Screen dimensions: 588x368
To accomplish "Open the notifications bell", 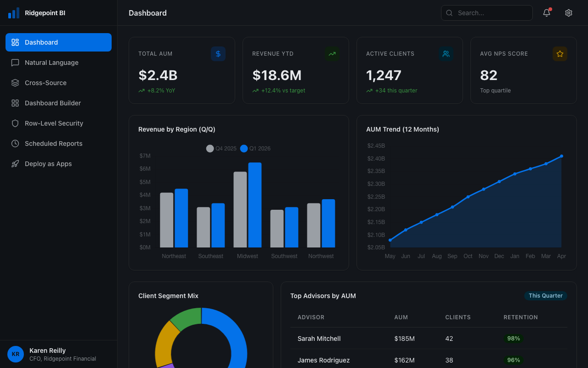I will pos(546,13).
